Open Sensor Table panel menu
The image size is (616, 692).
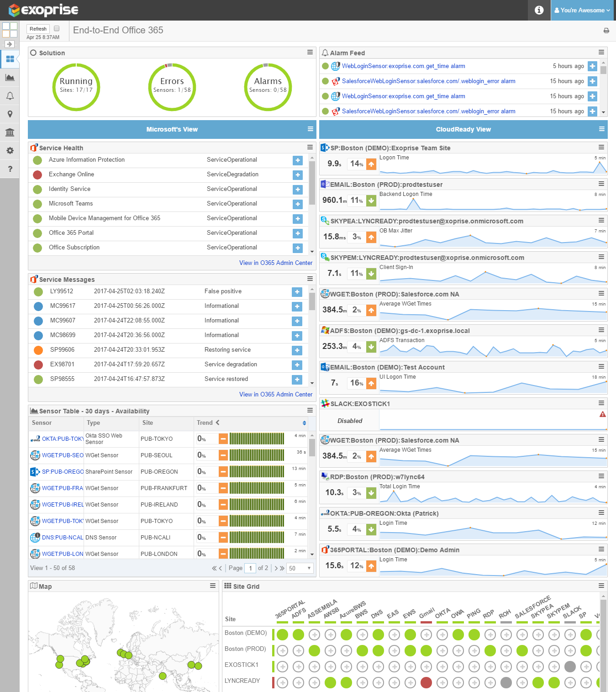(x=310, y=410)
